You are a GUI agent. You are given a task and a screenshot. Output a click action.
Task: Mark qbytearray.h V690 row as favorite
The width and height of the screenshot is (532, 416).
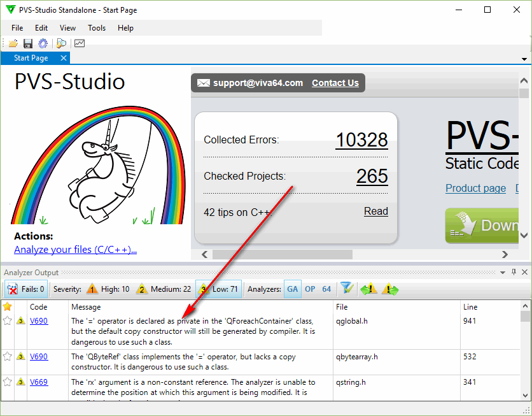pos(8,357)
